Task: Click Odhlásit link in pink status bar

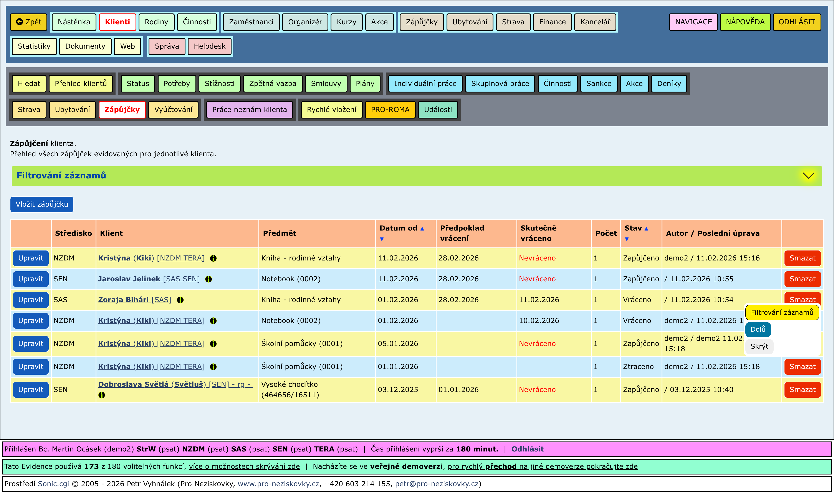Action: tap(527, 449)
